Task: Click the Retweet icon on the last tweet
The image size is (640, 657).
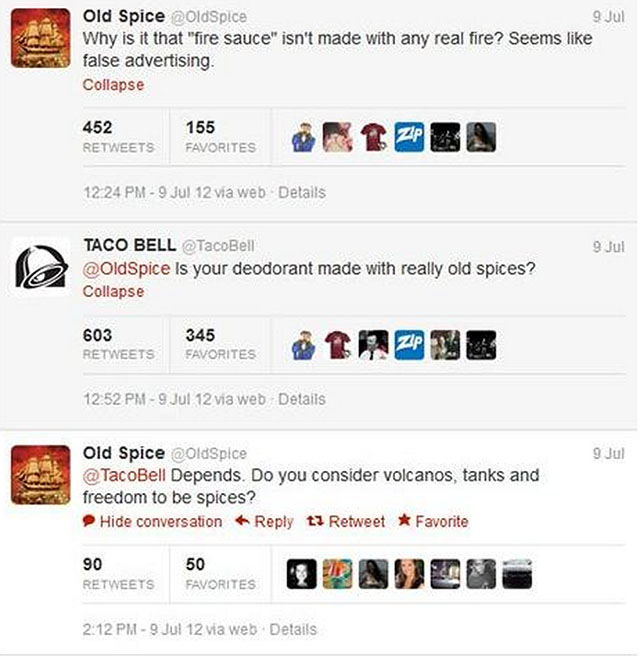Action: 315,521
